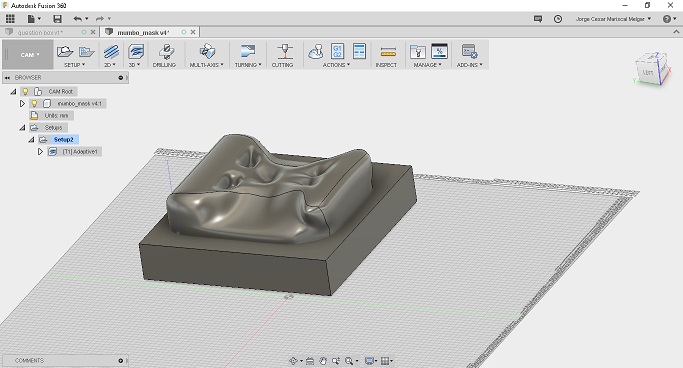This screenshot has width=683, height=368.
Task: Click the Inspect measure ruler icon
Action: tap(388, 53)
